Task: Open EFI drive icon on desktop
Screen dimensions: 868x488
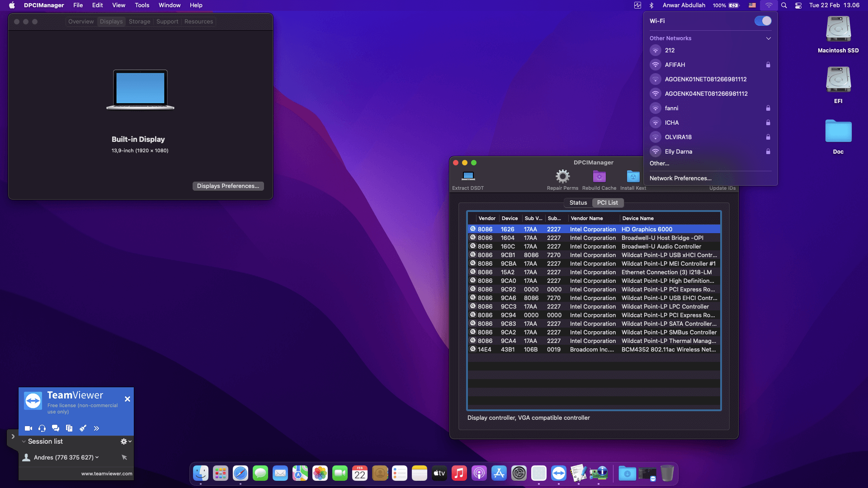Action: point(838,80)
